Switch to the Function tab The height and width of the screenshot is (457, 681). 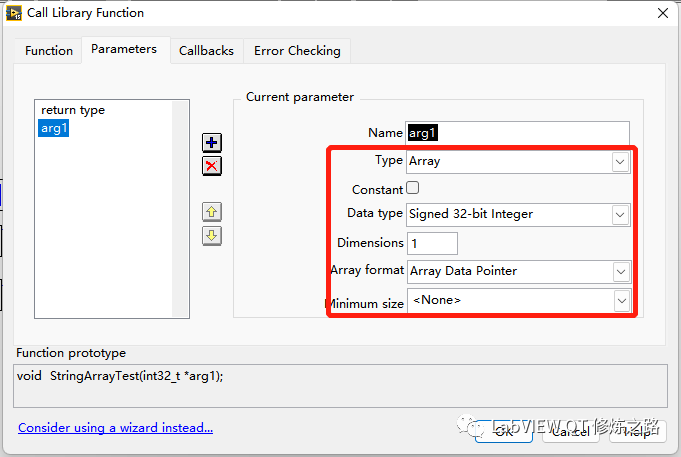click(49, 51)
